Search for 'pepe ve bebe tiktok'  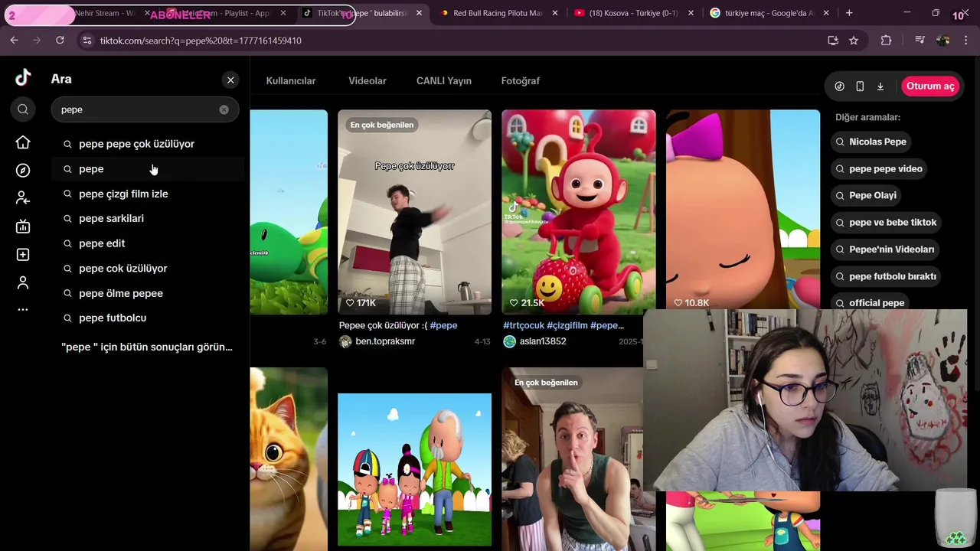[886, 222]
